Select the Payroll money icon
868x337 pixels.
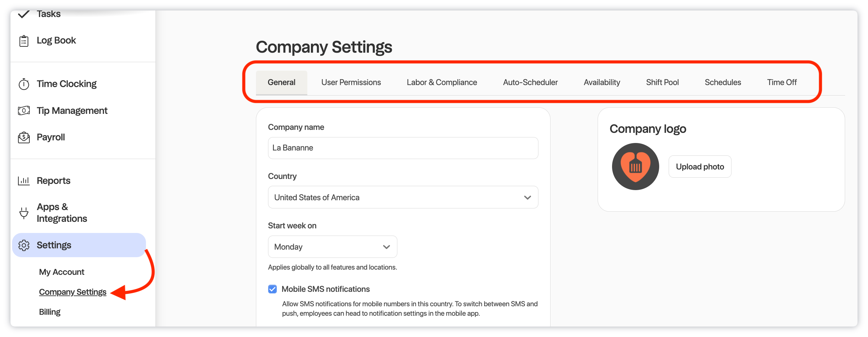(24, 137)
